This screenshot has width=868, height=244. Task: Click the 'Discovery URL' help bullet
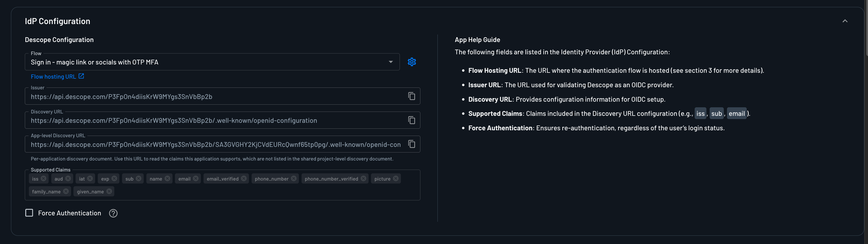(567, 100)
